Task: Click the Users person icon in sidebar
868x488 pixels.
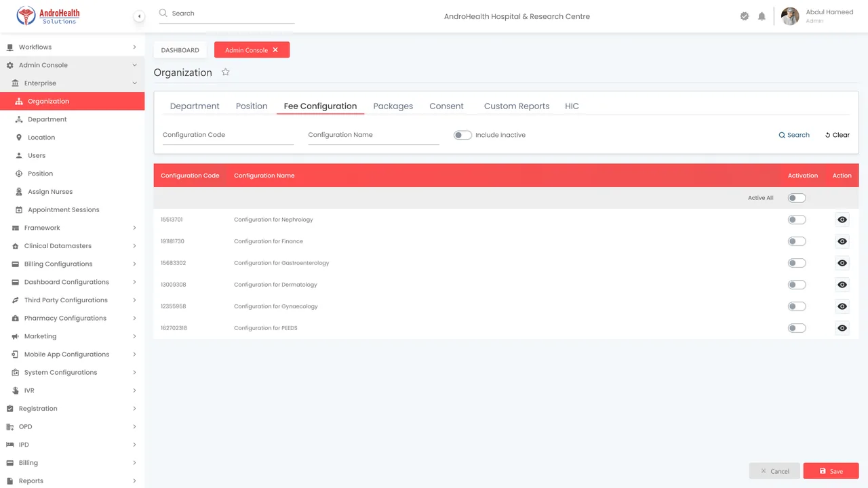Action: [19, 155]
